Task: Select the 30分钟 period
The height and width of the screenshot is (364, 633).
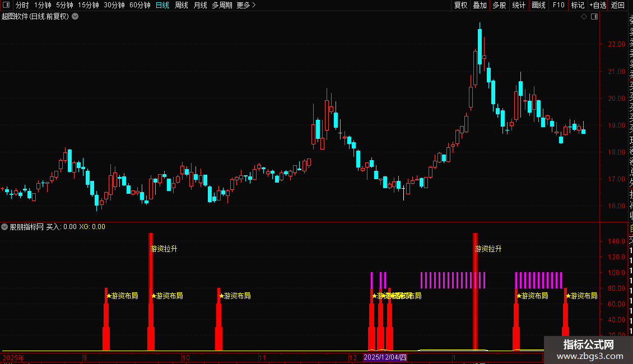Action: 114,5
